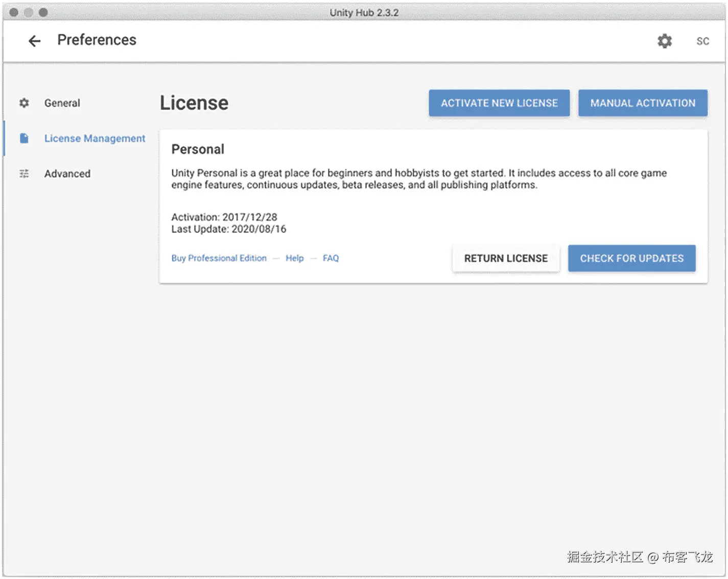
Task: Click the SC account avatar
Action: tap(702, 41)
